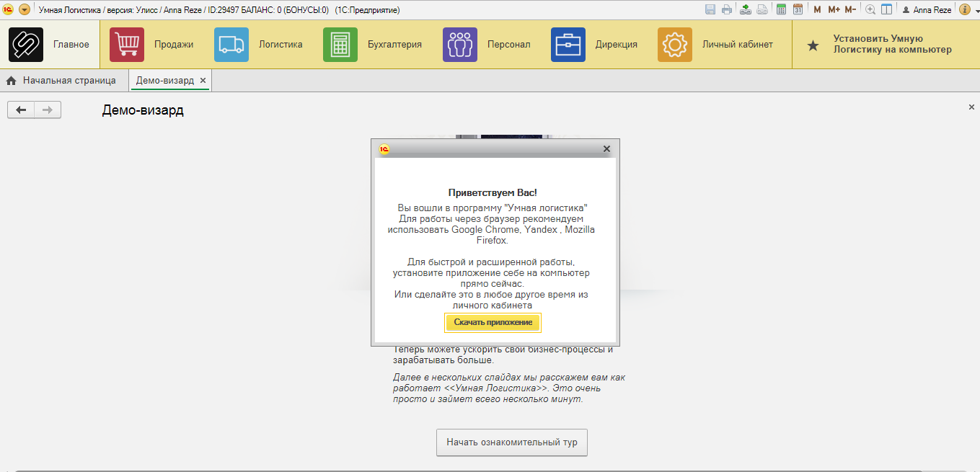Click the Приветствуем Вас! heading

point(493,193)
